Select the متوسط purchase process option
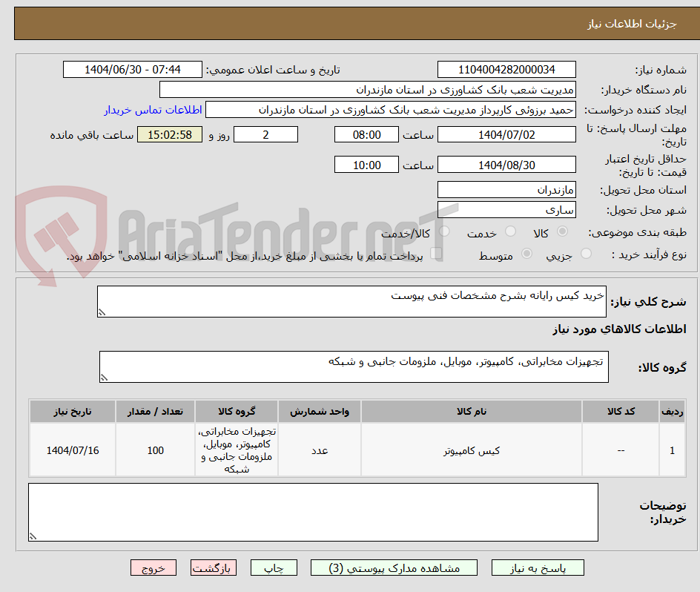This screenshot has height=592, width=700. click(x=527, y=251)
